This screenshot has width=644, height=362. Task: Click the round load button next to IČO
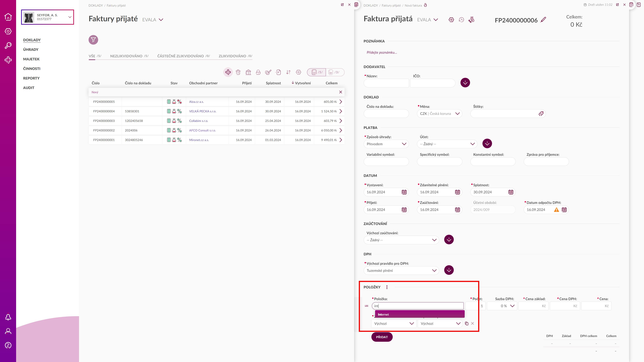tap(465, 83)
